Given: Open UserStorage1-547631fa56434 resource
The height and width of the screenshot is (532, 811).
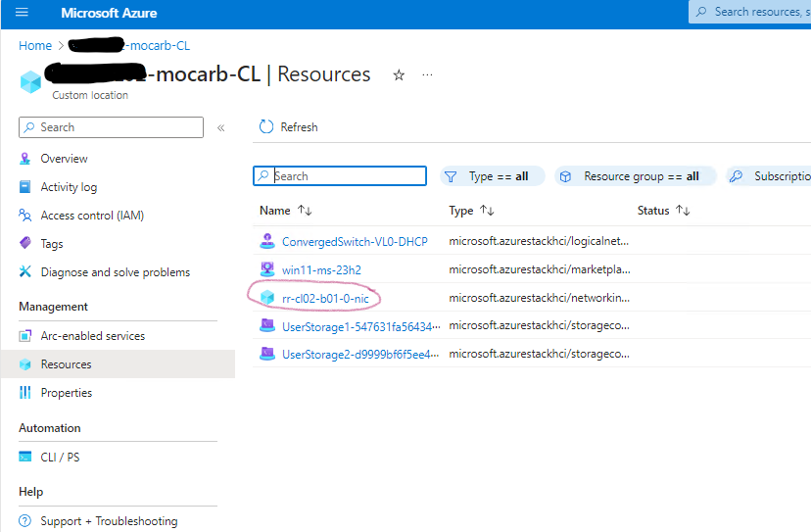Looking at the screenshot, I should point(361,327).
